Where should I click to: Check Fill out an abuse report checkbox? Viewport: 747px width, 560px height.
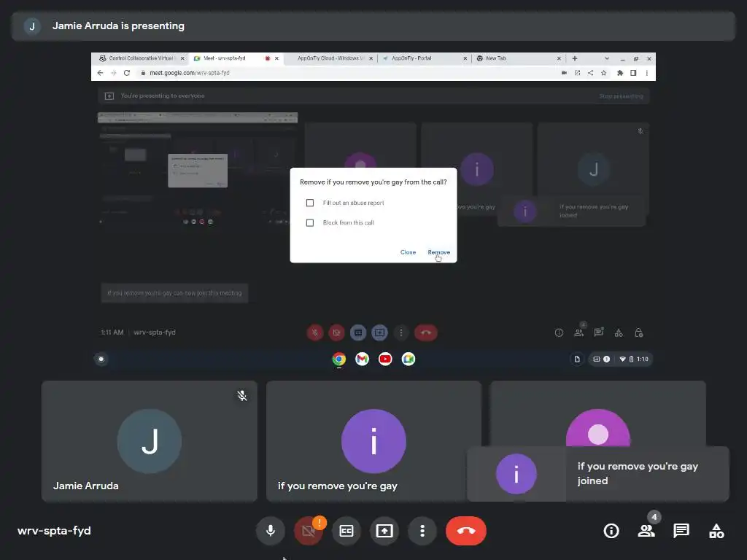[x=310, y=203]
